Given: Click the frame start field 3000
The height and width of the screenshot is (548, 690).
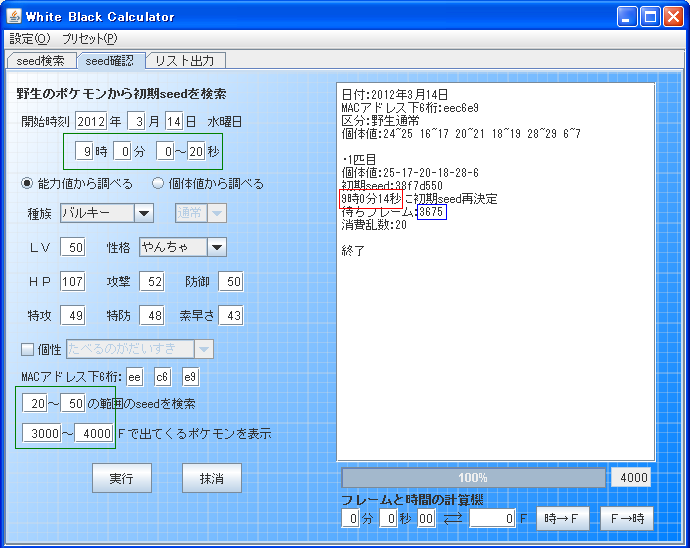Looking at the screenshot, I should tap(42, 434).
